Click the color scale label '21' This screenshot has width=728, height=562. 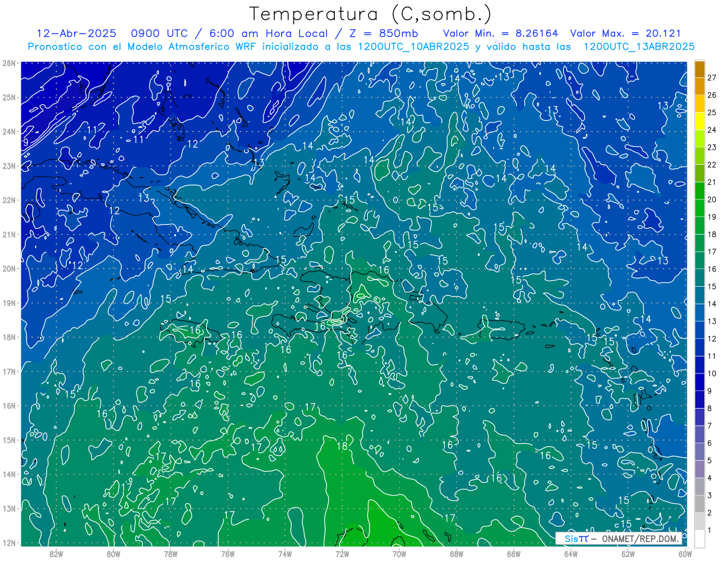pos(712,182)
